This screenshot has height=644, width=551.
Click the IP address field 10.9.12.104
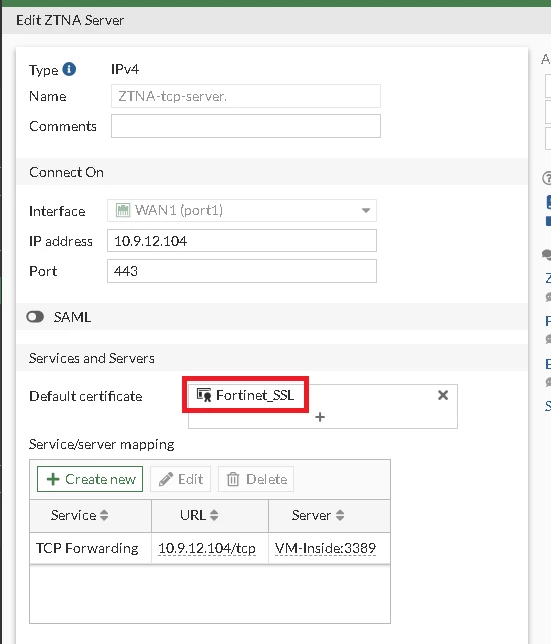(x=242, y=241)
